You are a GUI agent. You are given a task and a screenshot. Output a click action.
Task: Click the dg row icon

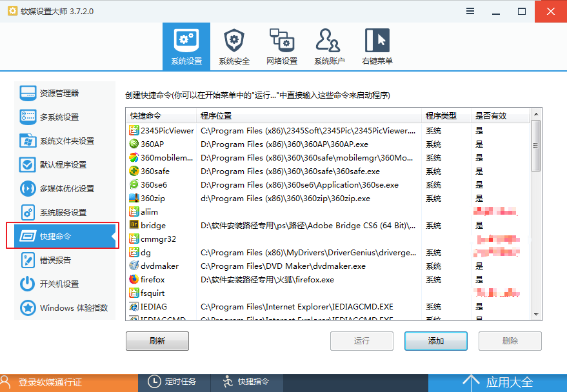pos(134,252)
